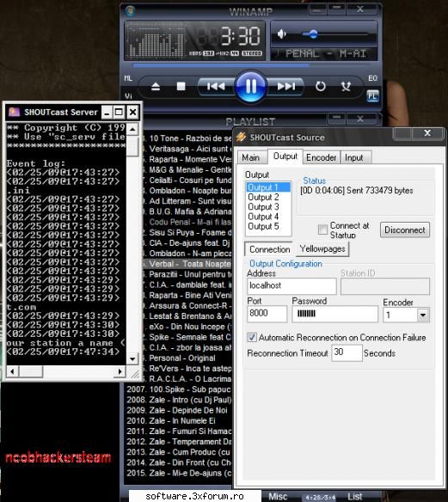Screen dimensions: 448x502
Task: Select Output 4 in the output list
Action: tap(268, 217)
